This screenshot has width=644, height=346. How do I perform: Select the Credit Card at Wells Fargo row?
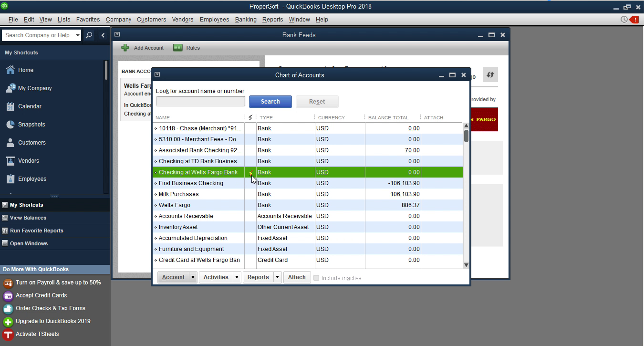[308, 260]
